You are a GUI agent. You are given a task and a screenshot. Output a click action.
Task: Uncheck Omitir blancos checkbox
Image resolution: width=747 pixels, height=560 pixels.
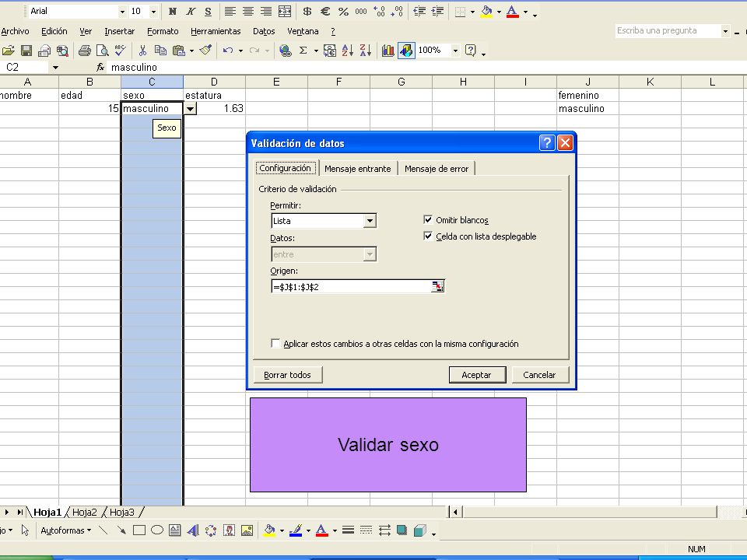(x=428, y=219)
